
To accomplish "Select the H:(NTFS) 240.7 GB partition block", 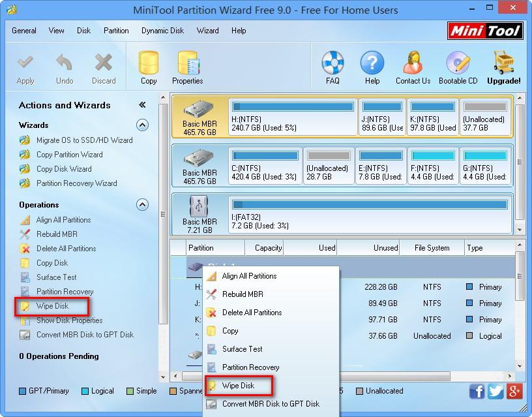I will click(x=293, y=117).
